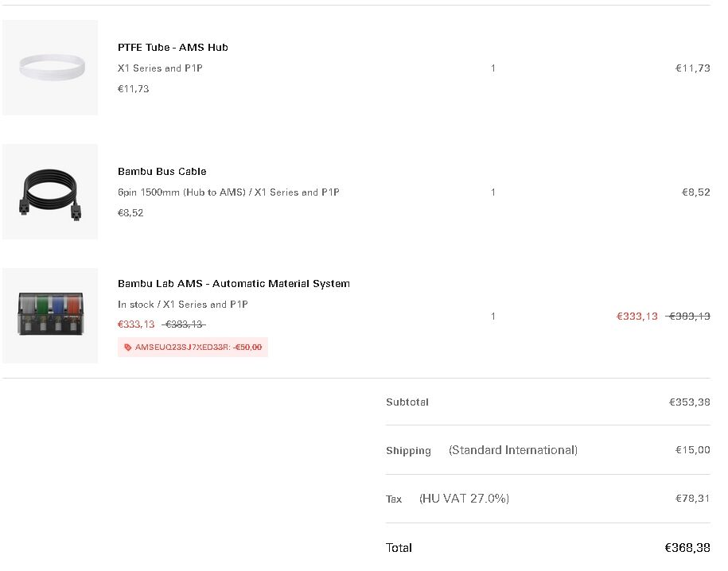
Task: Click the PTFE Tube - AMS Hub title
Action: pyautogui.click(x=173, y=48)
